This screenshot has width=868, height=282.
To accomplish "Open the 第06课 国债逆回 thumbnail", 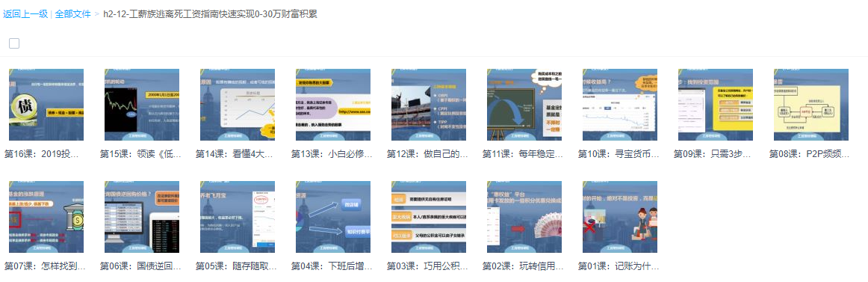I will 142,217.
